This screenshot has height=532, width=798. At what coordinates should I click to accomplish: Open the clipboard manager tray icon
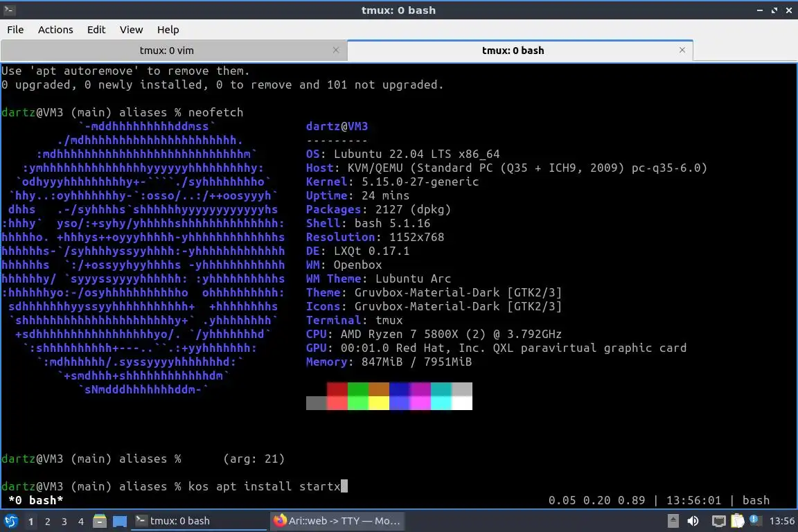(738, 521)
